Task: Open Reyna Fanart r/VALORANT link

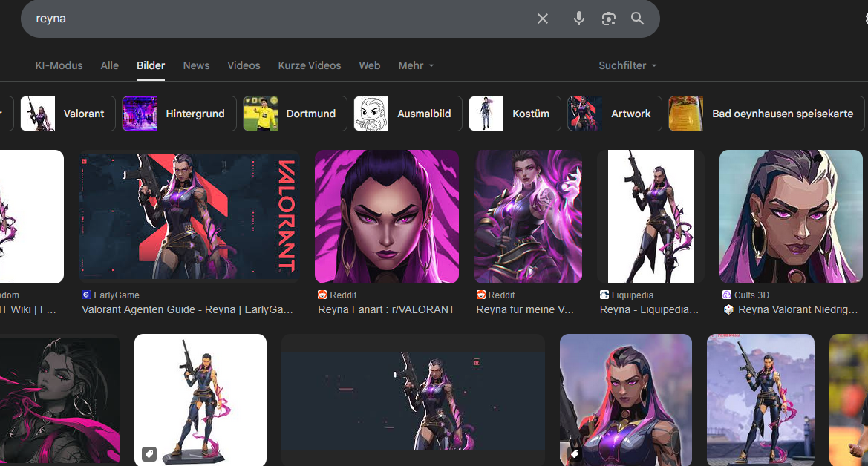Action: 386,309
